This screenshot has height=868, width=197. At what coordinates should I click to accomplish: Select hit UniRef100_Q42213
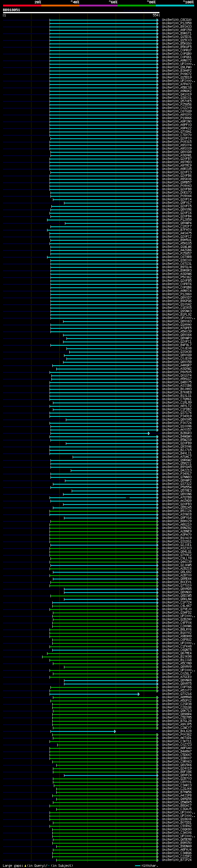pyautogui.click(x=176, y=470)
